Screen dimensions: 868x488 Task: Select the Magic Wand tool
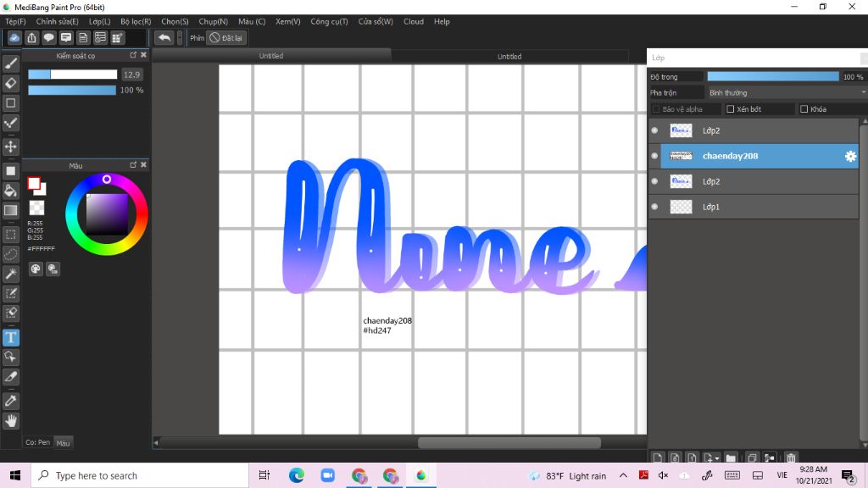click(x=11, y=274)
